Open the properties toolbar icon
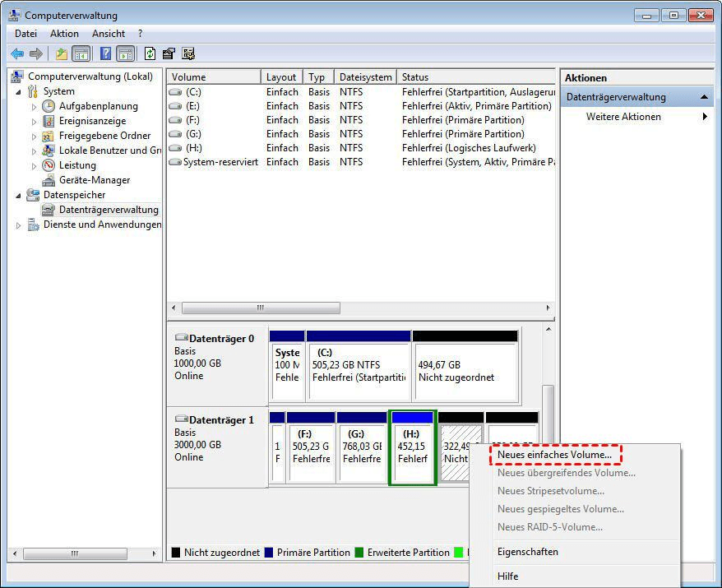This screenshot has height=588, width=722. [x=169, y=54]
